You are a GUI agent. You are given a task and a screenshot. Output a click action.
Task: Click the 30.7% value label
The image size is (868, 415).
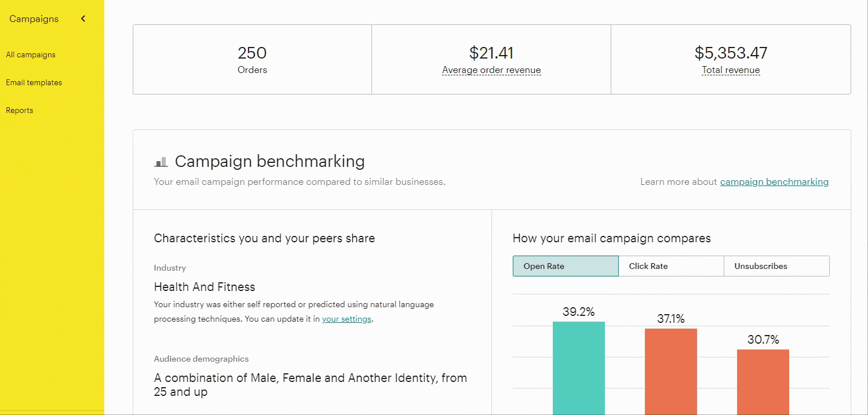(763, 340)
